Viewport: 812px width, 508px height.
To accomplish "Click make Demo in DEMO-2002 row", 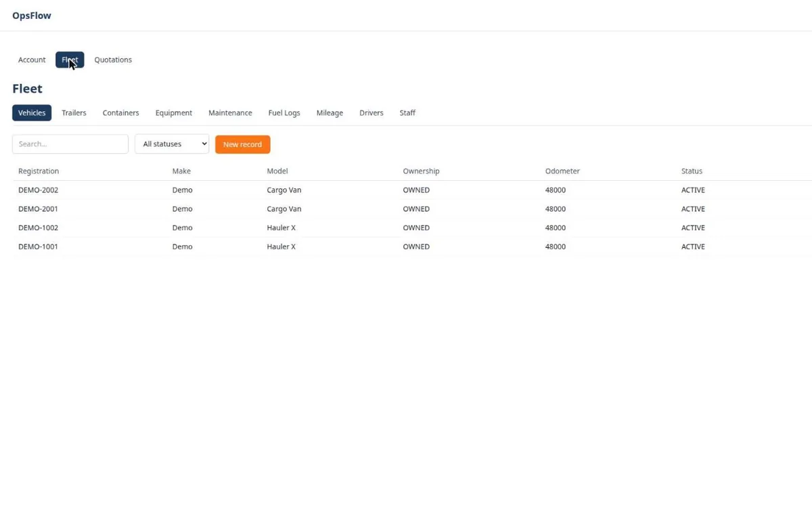I will (183, 190).
